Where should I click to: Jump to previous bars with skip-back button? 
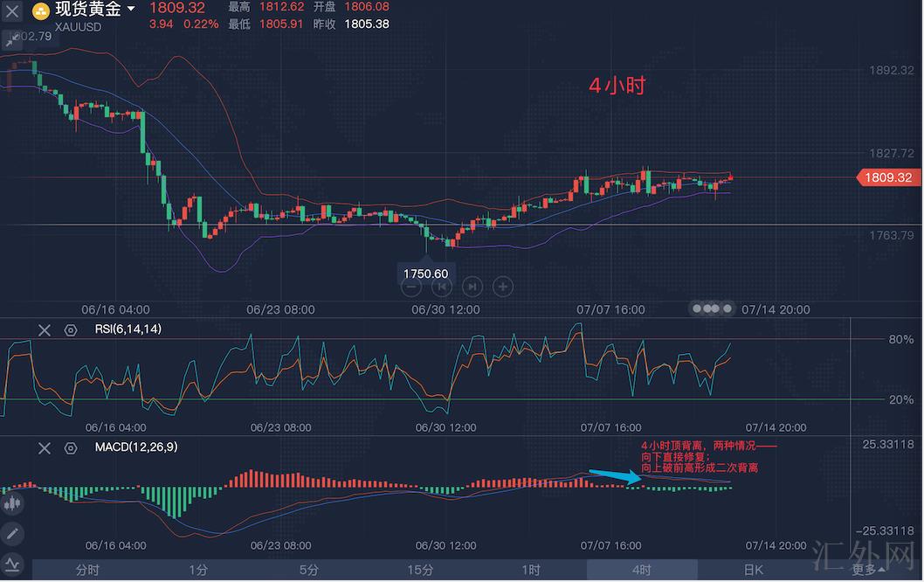(442, 286)
